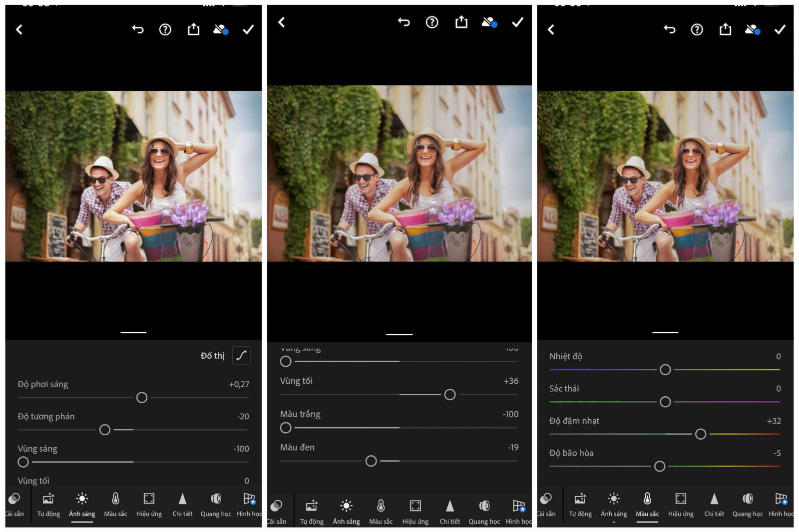Tap the undo arrow in the left screen

[x=138, y=29]
